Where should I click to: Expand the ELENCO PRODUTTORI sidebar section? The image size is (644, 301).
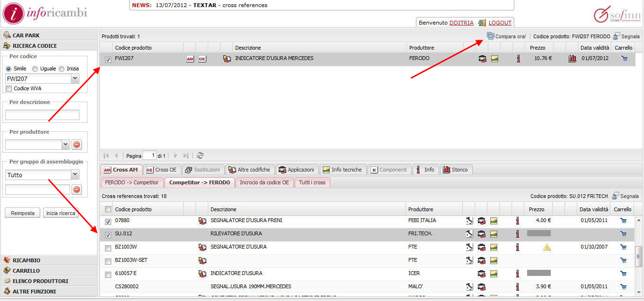coord(49,281)
